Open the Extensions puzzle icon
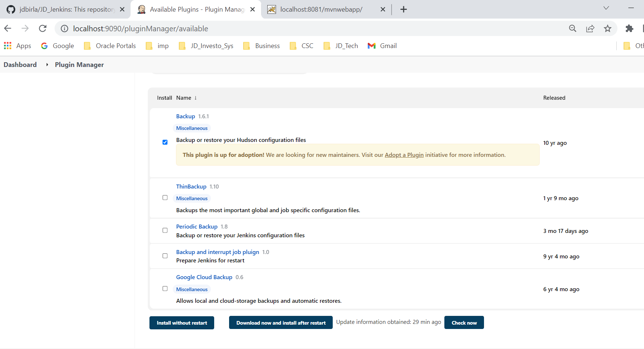 pos(629,28)
